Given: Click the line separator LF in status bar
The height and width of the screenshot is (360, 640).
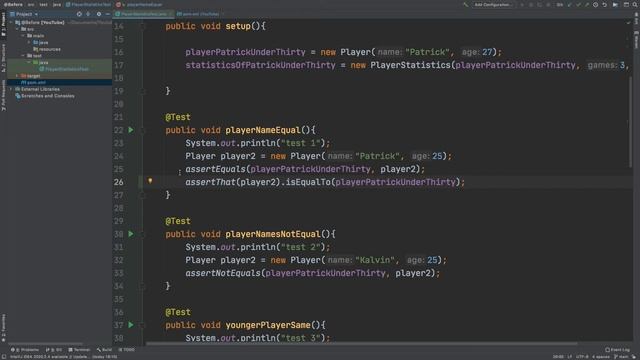Looking at the screenshot, I should [570, 357].
